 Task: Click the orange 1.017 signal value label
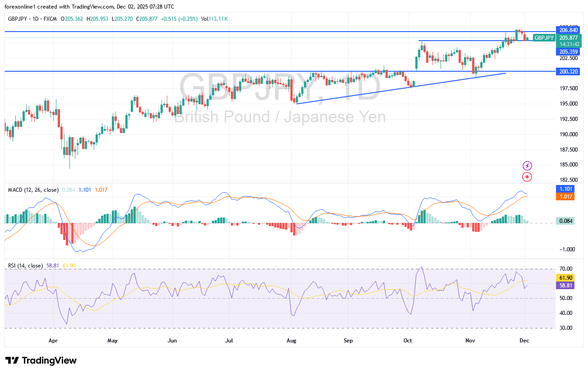point(565,197)
